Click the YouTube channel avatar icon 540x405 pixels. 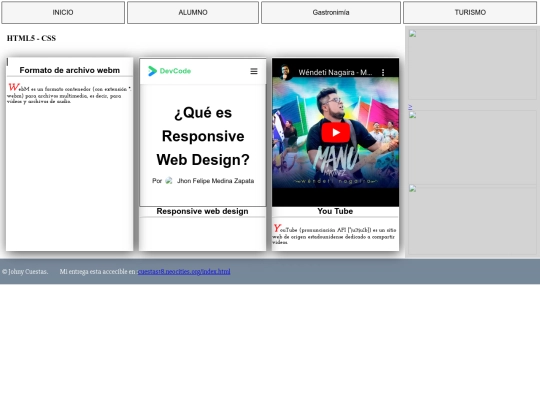285,72
